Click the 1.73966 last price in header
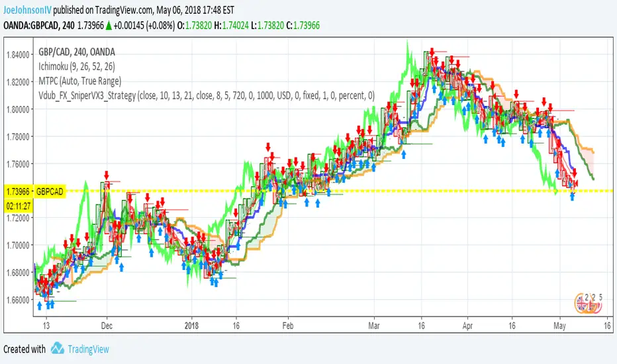Viewport: 617px width, 364px height. pos(91,26)
